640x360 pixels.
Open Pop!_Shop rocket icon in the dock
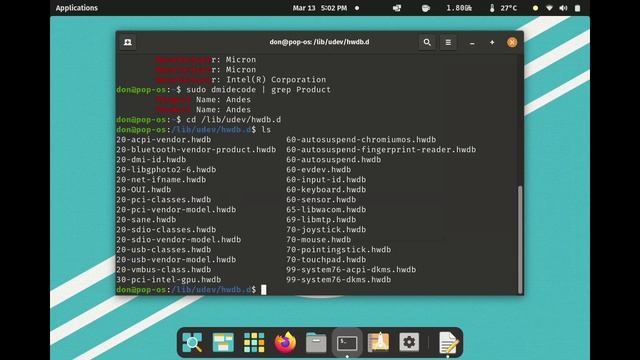378,342
